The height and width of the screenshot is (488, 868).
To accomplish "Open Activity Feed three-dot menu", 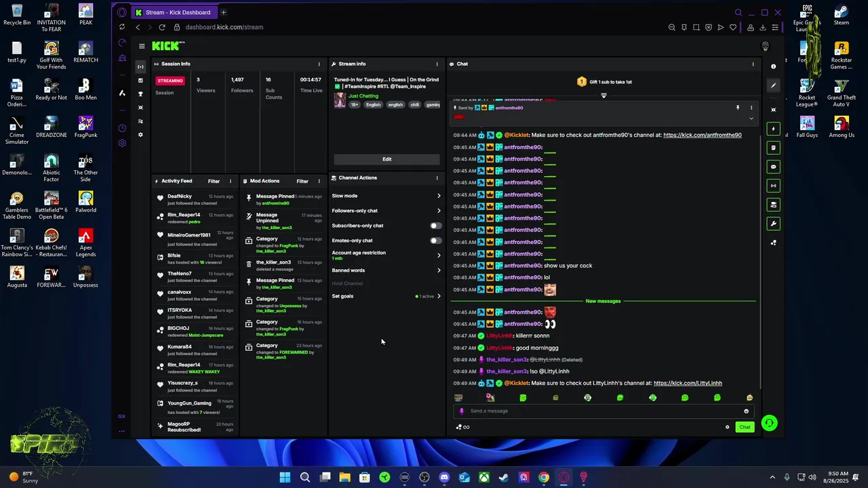I will point(230,181).
